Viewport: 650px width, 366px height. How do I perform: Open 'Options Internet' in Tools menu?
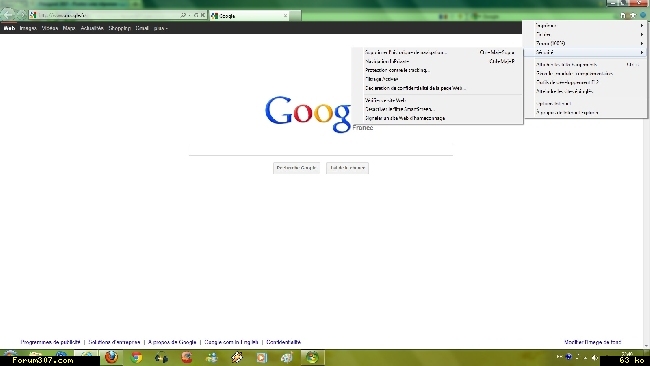tap(585, 104)
